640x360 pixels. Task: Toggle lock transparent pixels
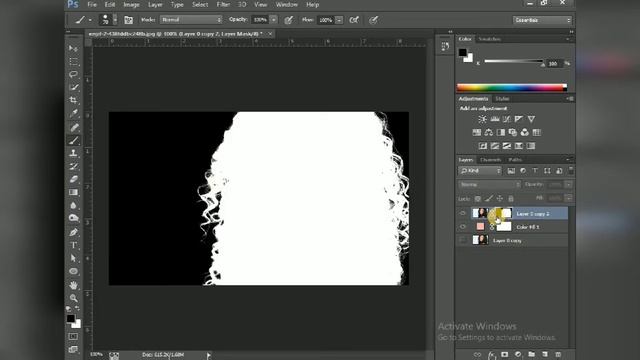[x=478, y=199]
